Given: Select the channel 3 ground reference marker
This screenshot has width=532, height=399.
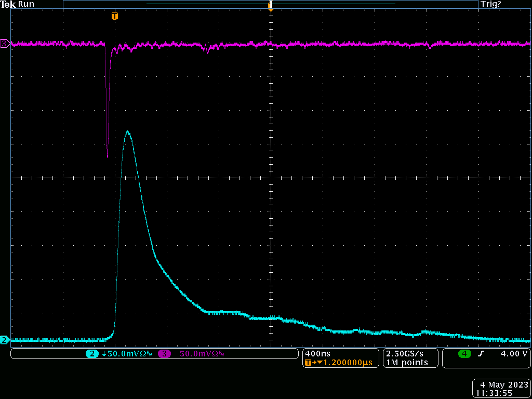Looking at the screenshot, I should click(x=5, y=44).
